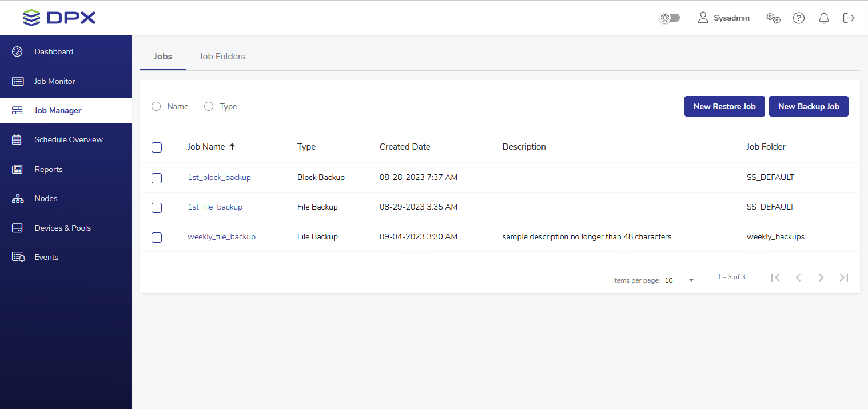The image size is (868, 409).
Task: Click the Dashboard gauge icon in sidebar
Action: coord(17,51)
